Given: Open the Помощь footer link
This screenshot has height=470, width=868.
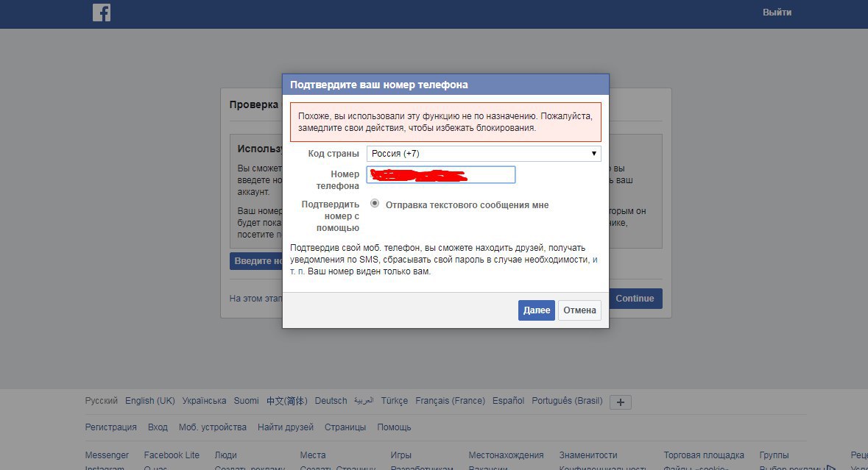Looking at the screenshot, I should click(394, 427).
